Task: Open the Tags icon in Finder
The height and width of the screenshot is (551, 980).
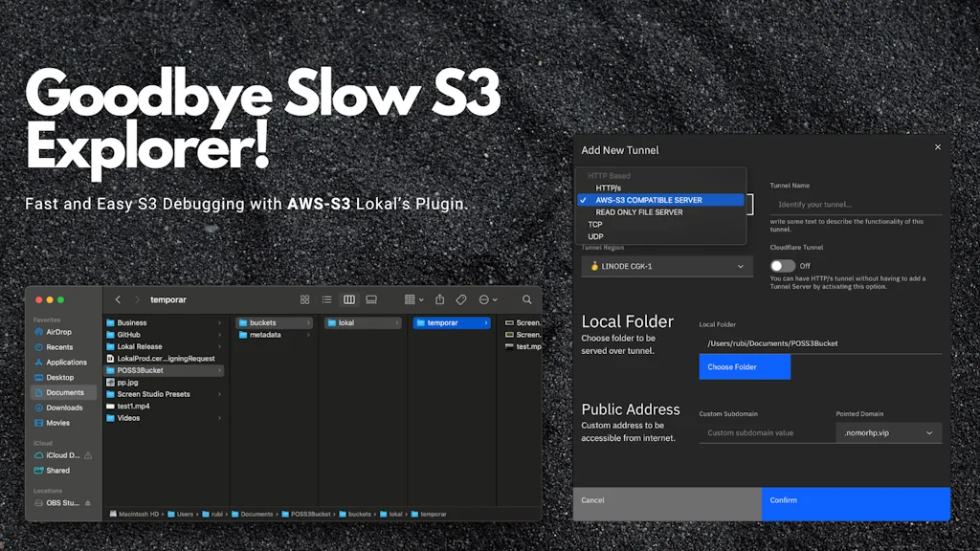Action: pos(461,299)
